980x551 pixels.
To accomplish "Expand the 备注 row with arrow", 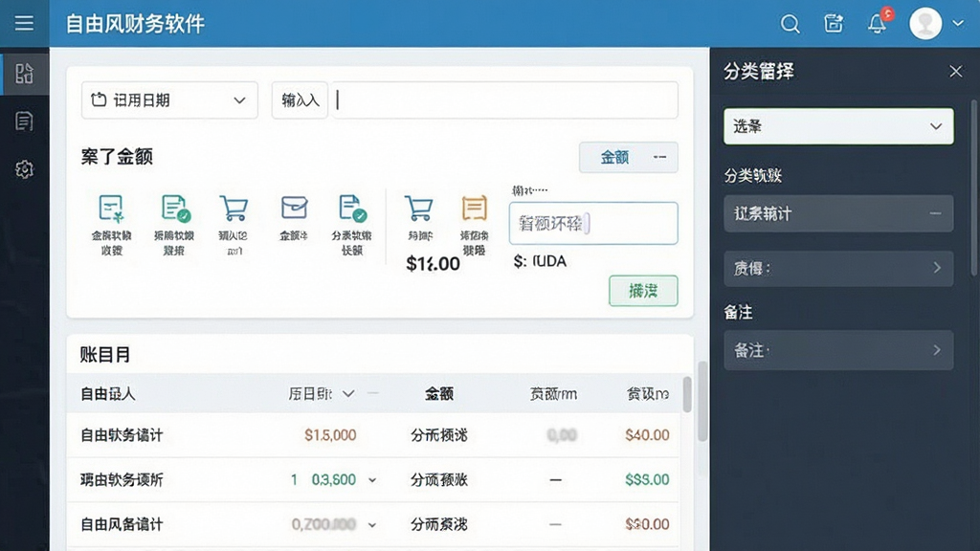I will click(838, 350).
